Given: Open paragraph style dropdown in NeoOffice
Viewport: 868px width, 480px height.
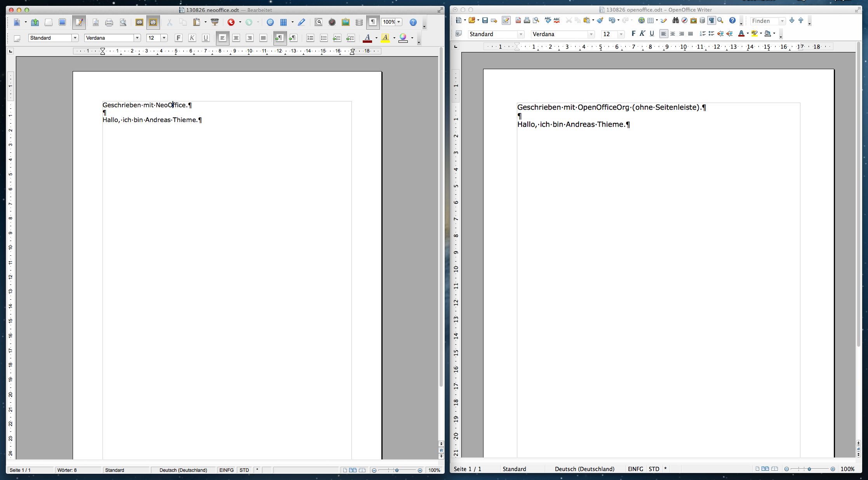Looking at the screenshot, I should tap(75, 38).
